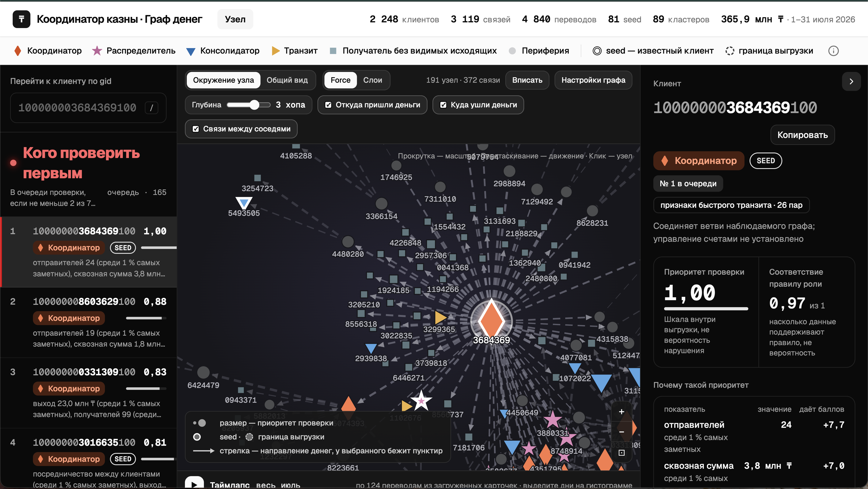This screenshot has height=489, width=868.
Task: Switch to 'Окружение узла' tab
Action: (x=223, y=80)
